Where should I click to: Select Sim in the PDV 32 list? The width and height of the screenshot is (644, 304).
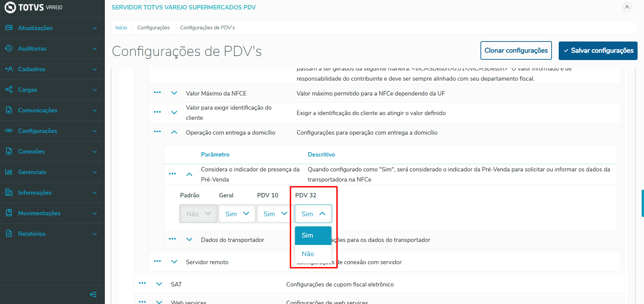click(313, 236)
